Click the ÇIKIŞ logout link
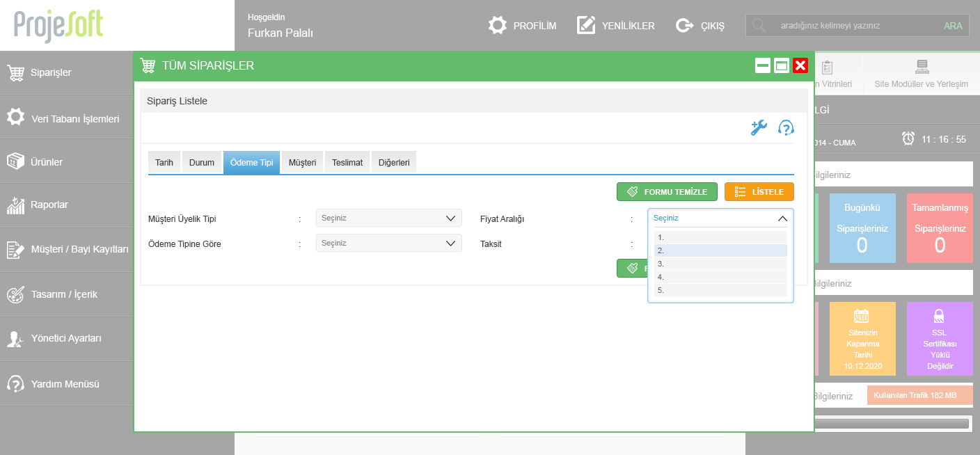 pyautogui.click(x=701, y=26)
